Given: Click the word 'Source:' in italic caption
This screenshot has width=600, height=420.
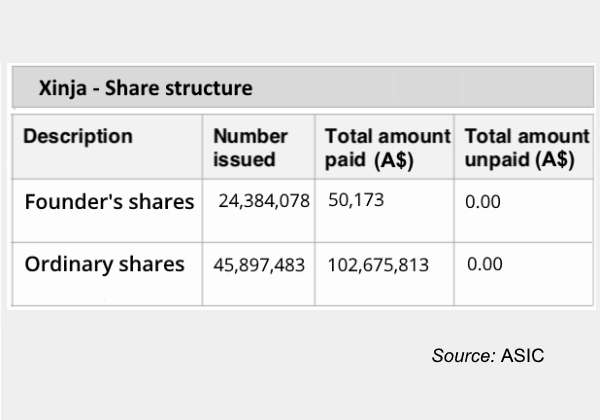Looking at the screenshot, I should 464,356.
